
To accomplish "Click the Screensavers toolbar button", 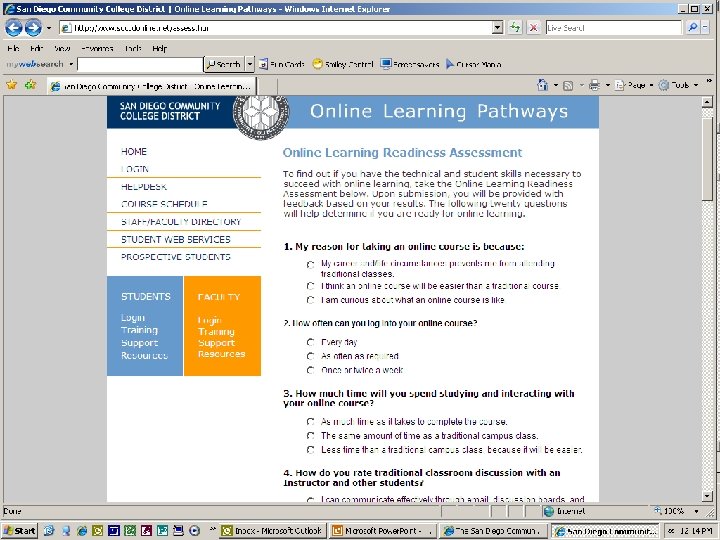I will click(410, 64).
